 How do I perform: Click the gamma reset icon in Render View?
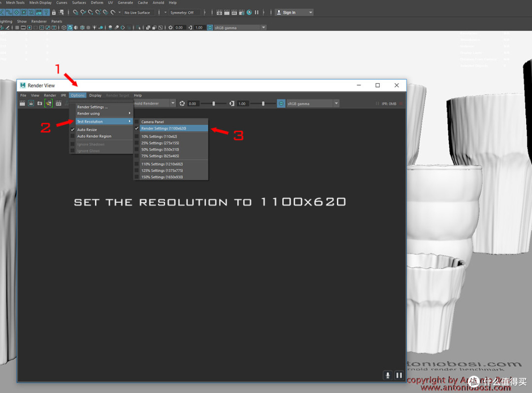(x=232, y=104)
